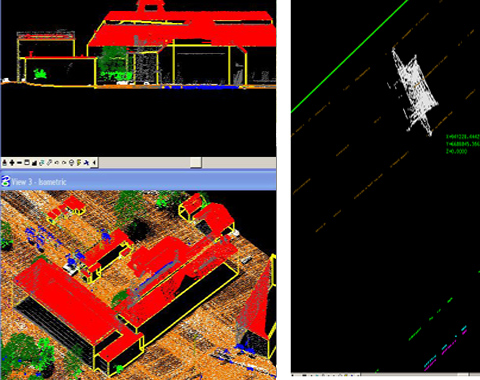Toggle the yellow view attribute icon
Screen dimensions: 480x380
coord(79,163)
